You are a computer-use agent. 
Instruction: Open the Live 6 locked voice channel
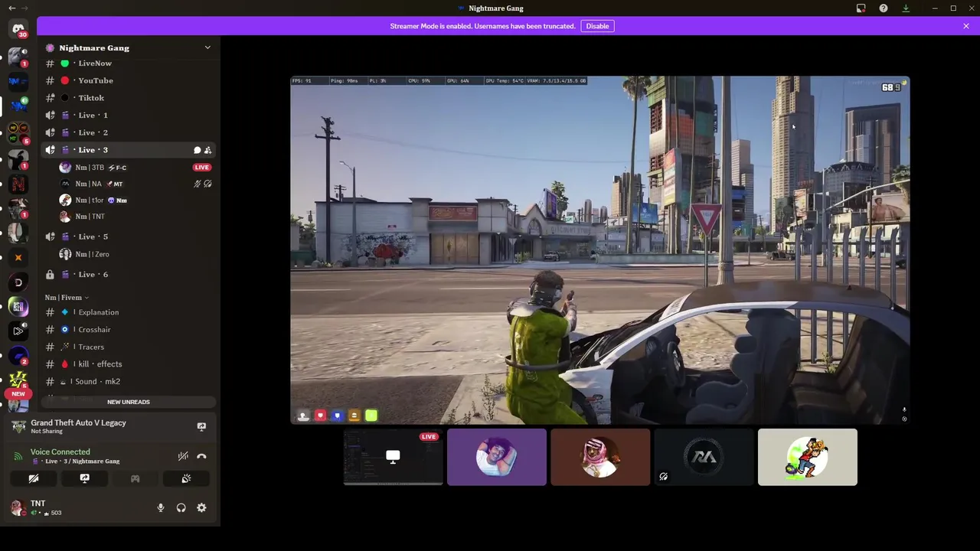[128, 274]
